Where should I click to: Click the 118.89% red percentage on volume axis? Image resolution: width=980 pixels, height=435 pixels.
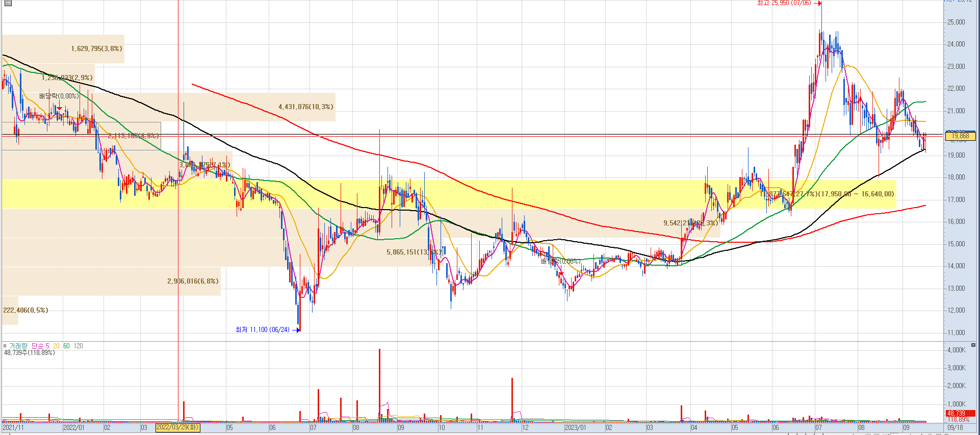coord(959,420)
